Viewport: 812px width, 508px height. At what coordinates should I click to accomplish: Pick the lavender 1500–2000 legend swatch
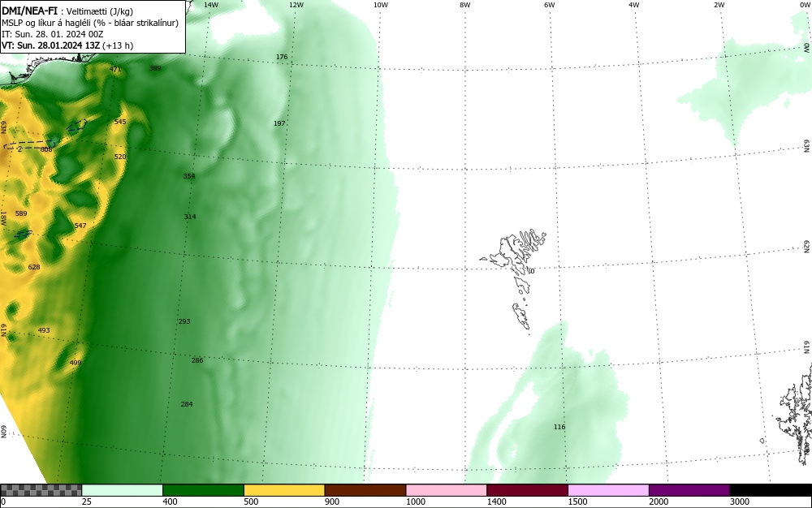tap(608, 490)
